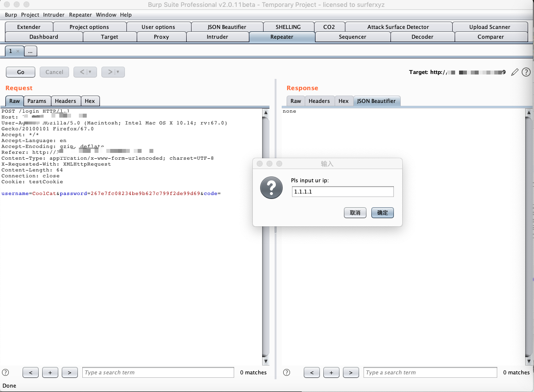Click plus options button in request search
Screen dimensions: 534x392
coord(50,372)
